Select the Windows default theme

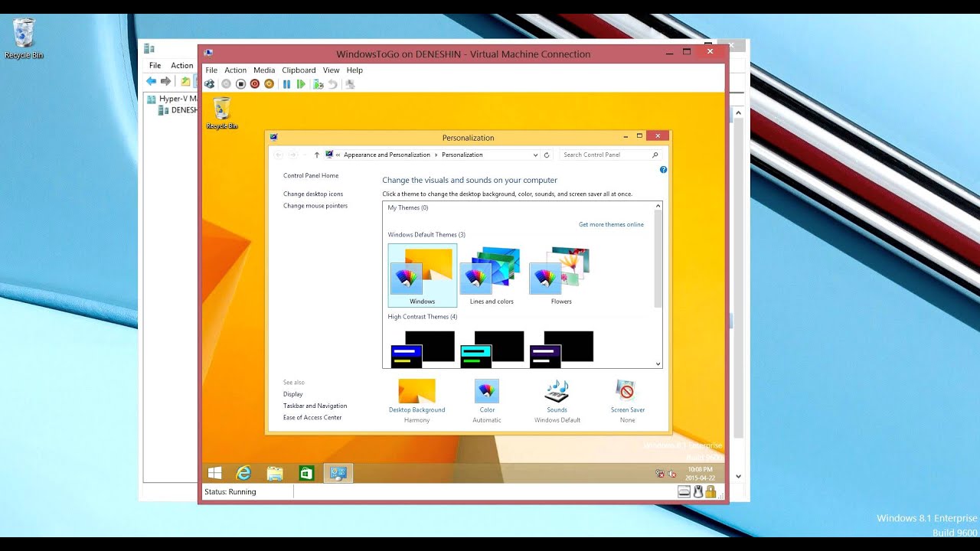423,275
